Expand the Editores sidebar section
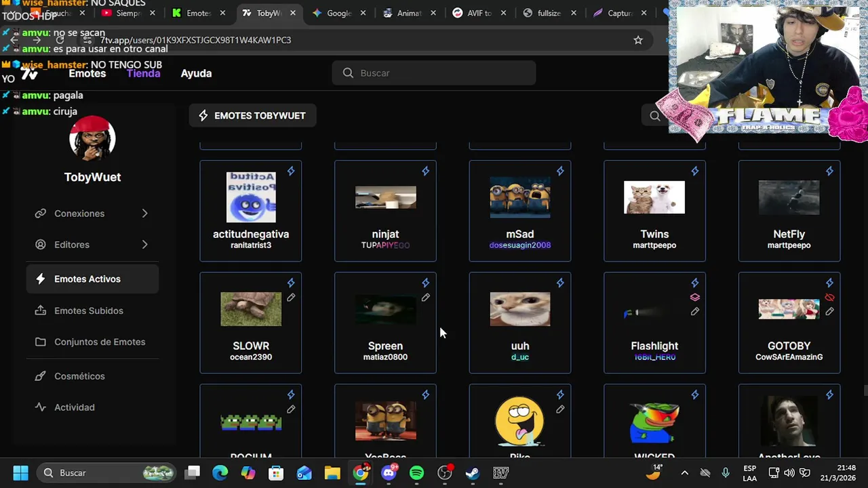Viewport: 868px width, 488px height. (x=92, y=245)
